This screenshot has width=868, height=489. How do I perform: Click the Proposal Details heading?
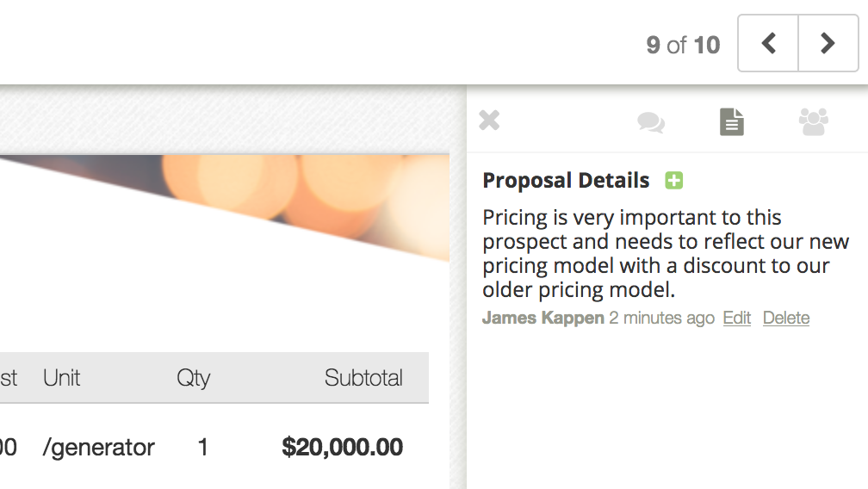click(566, 180)
